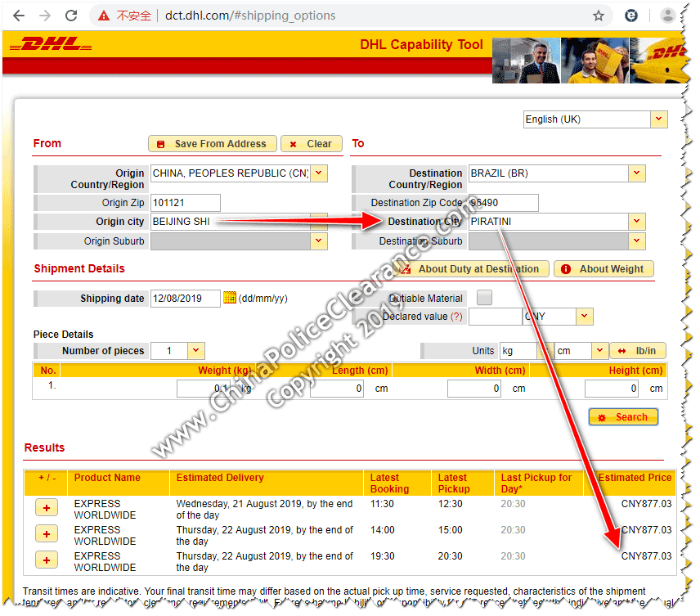Click the browser address bar URL
Screen dimensions: 700x616
pos(250,16)
